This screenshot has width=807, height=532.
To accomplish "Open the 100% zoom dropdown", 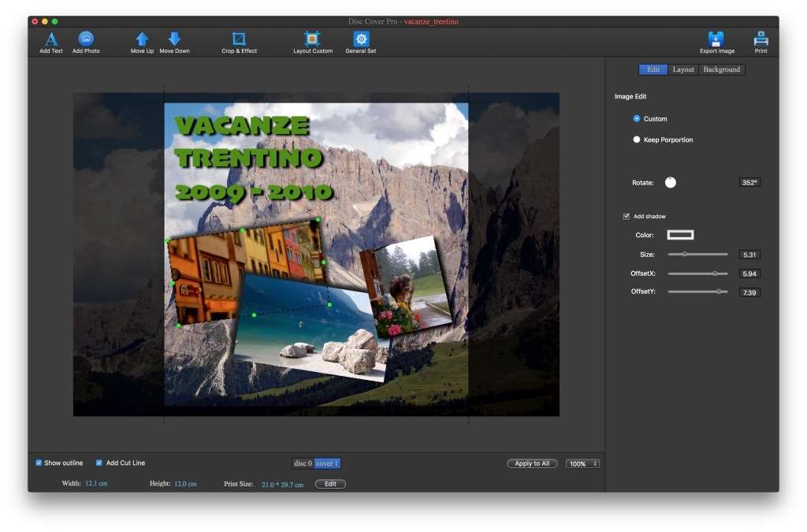I will click(x=582, y=463).
